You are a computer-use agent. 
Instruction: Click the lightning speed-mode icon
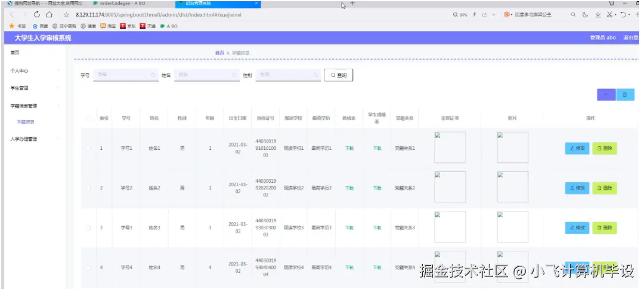(475, 14)
